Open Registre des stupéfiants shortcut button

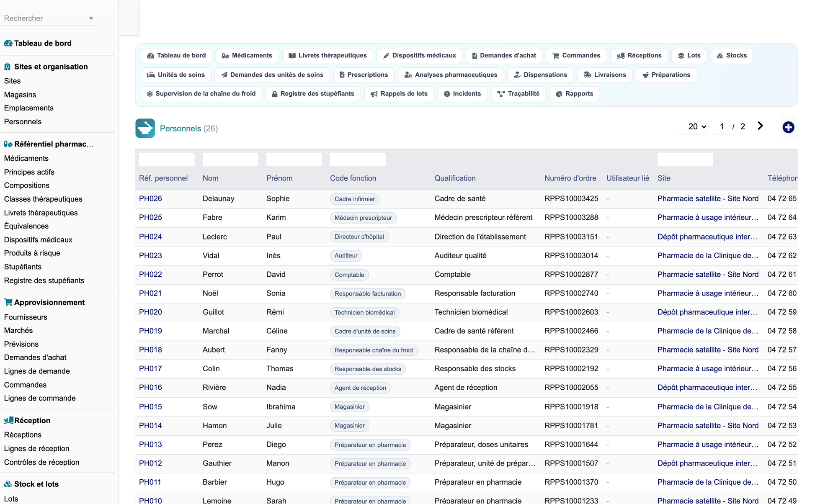[313, 94]
